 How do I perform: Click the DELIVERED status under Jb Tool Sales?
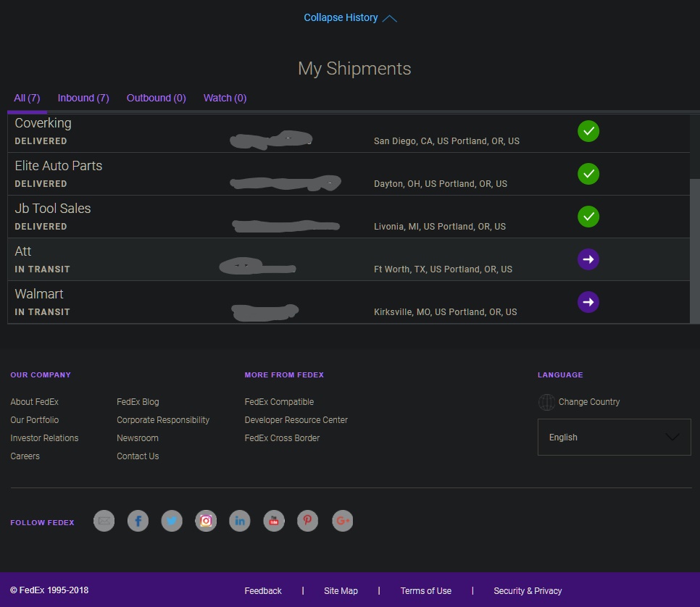[x=41, y=227]
